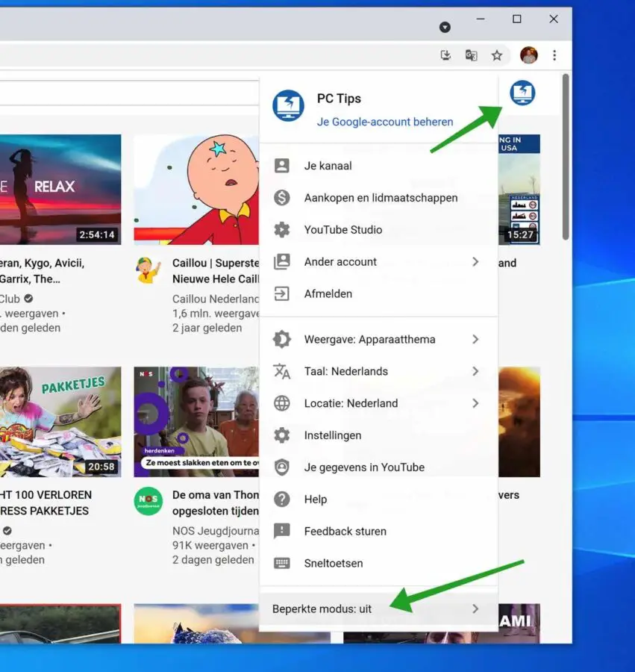
Task: Play the RELAX video thumbnail
Action: tap(60, 190)
